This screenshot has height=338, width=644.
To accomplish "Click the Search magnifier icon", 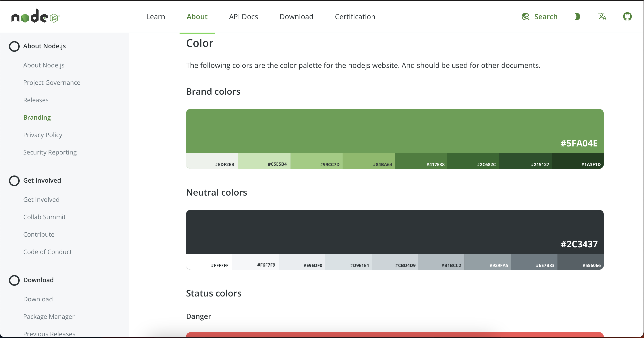I will tap(525, 17).
